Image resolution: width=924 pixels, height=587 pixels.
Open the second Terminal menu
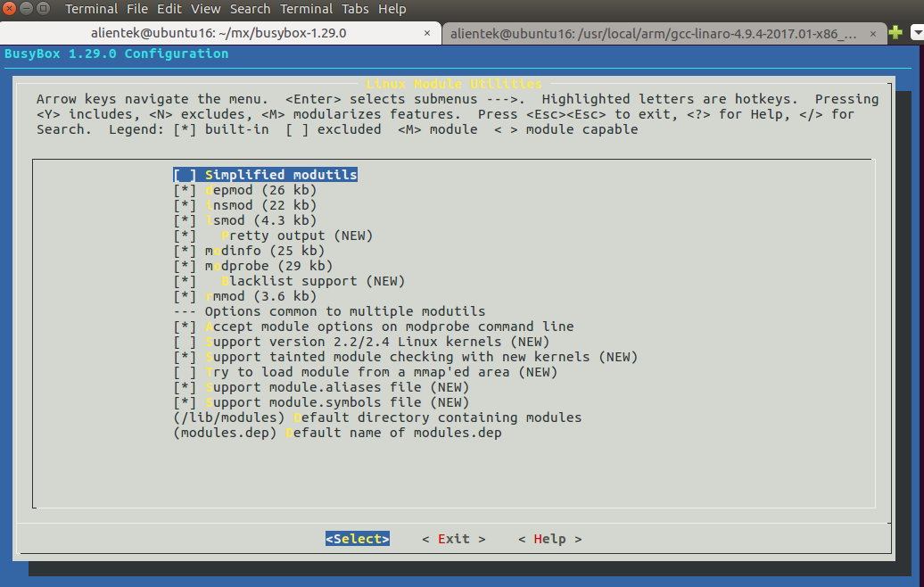pos(306,9)
